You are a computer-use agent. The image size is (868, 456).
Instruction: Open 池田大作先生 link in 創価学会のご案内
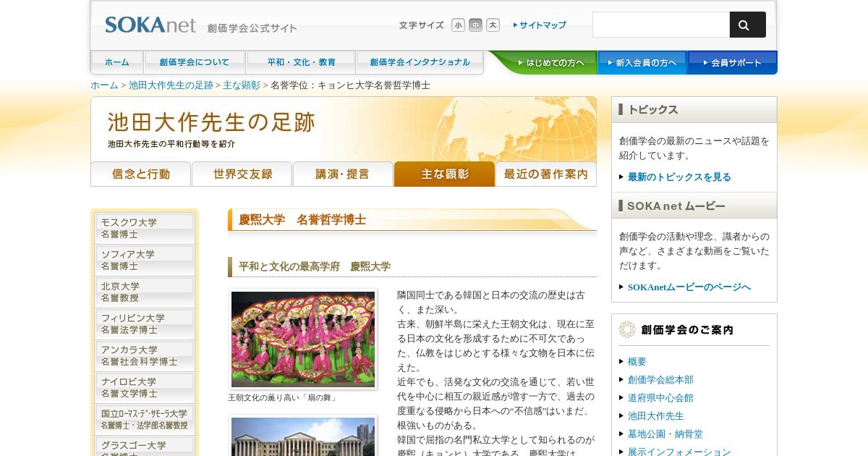click(656, 416)
